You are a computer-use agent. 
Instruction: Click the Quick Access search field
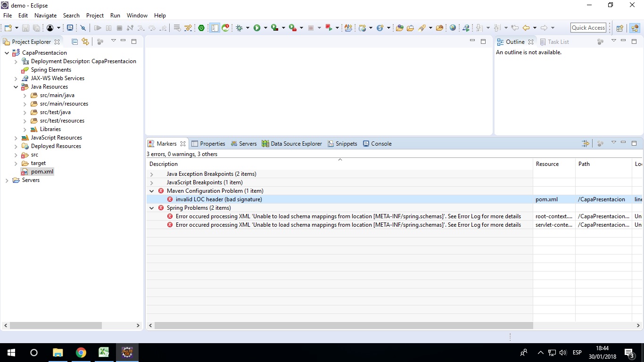click(588, 28)
